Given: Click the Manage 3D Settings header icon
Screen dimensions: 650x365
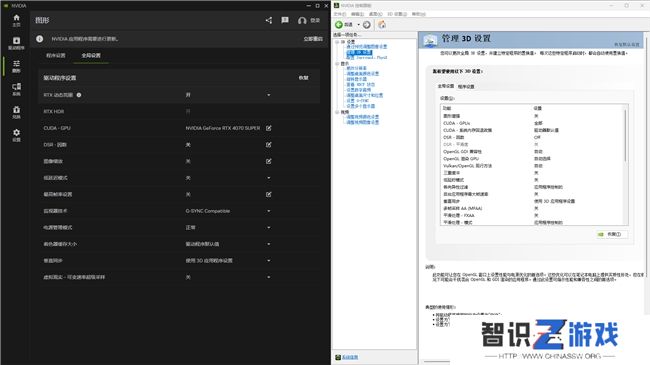Looking at the screenshot, I should click(x=430, y=40).
